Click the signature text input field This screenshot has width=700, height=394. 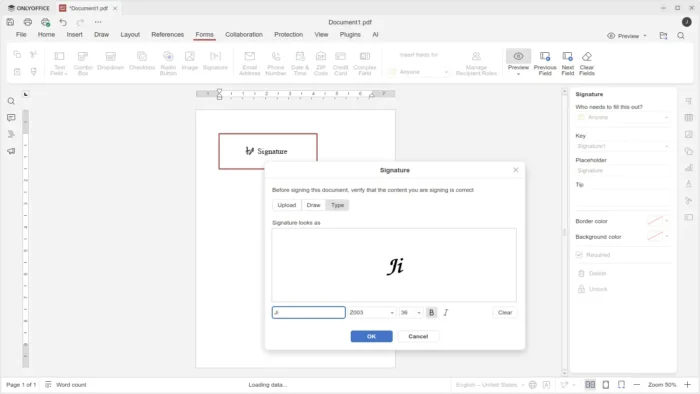(308, 313)
